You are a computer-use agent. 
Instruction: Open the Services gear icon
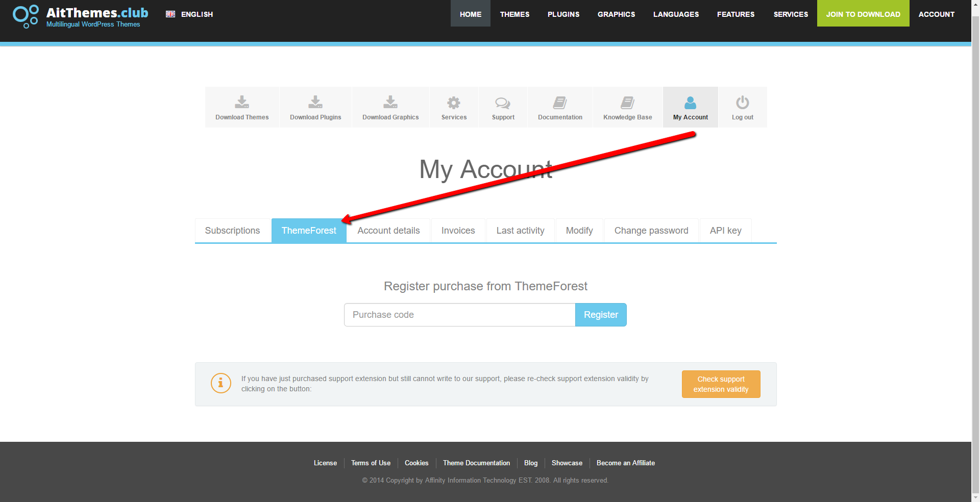tap(454, 103)
